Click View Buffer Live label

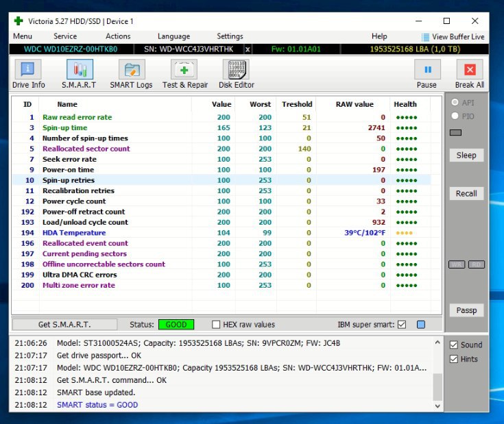pos(458,37)
